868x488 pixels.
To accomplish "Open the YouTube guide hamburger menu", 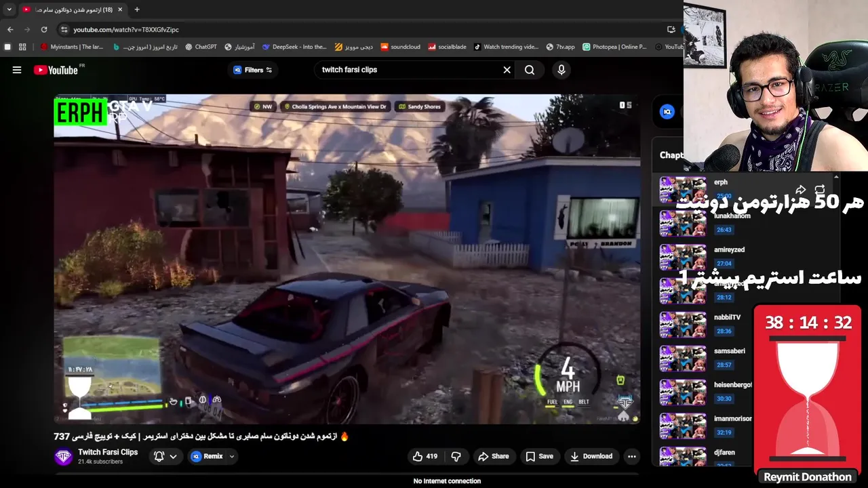I will tap(17, 70).
